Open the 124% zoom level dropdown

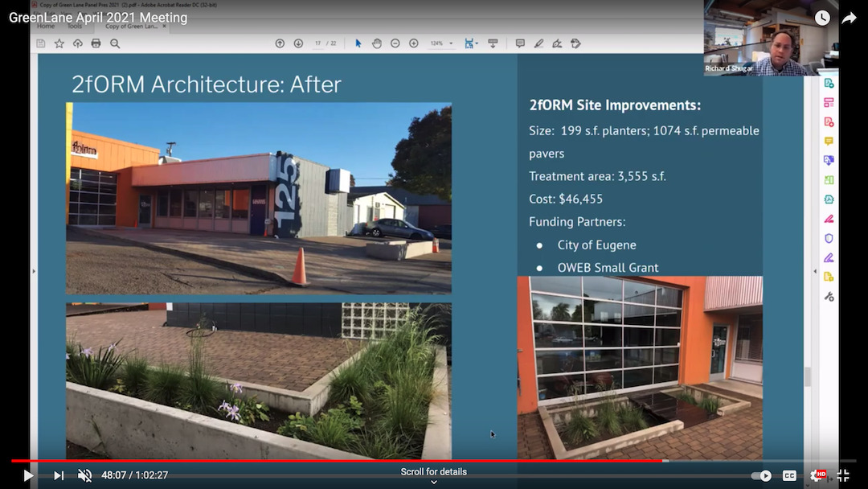click(x=441, y=43)
